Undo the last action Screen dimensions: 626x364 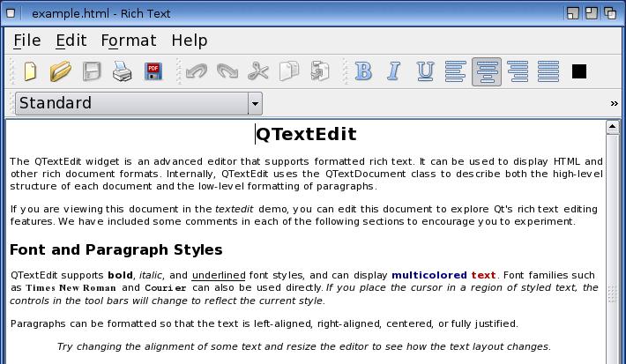point(197,72)
